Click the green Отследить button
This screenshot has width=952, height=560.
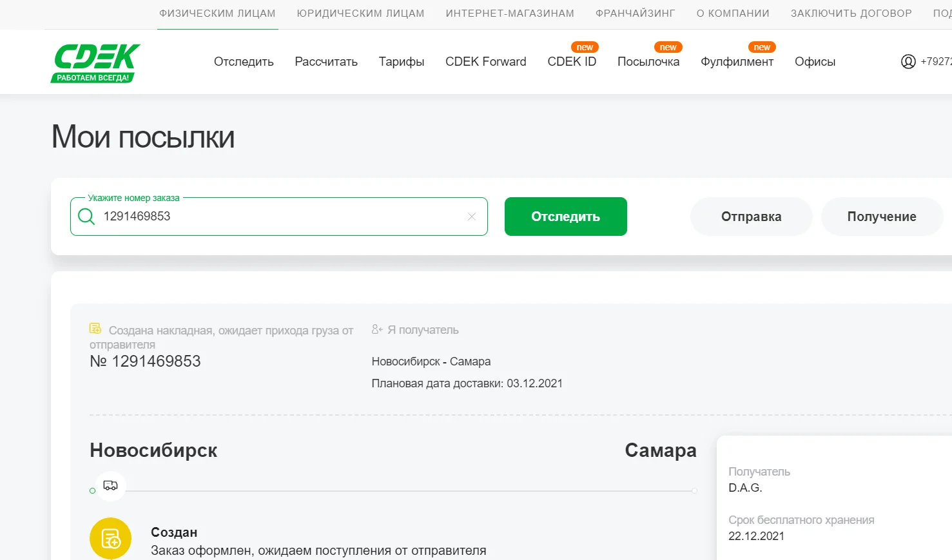(566, 217)
